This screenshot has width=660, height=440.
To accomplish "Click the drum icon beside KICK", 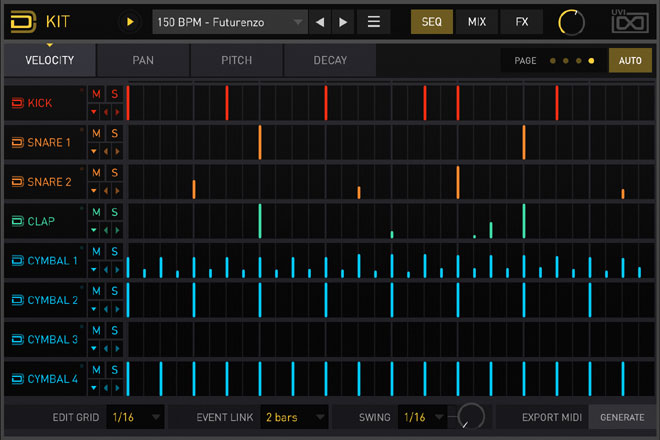I will point(17,103).
